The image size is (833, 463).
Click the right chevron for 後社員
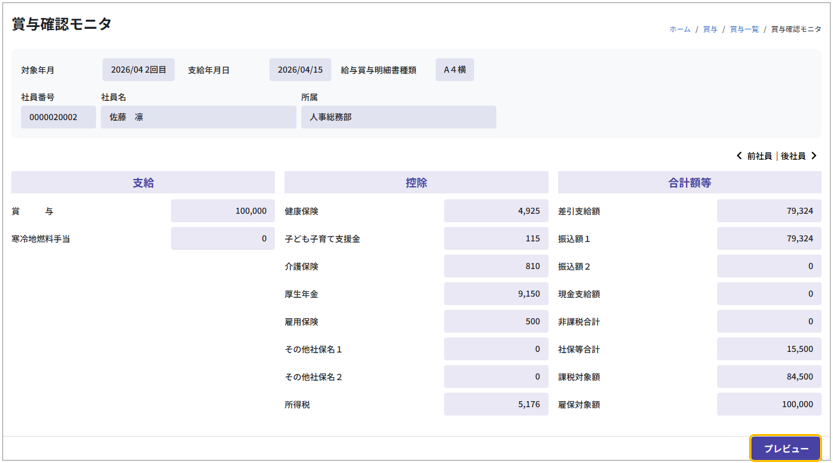(814, 156)
